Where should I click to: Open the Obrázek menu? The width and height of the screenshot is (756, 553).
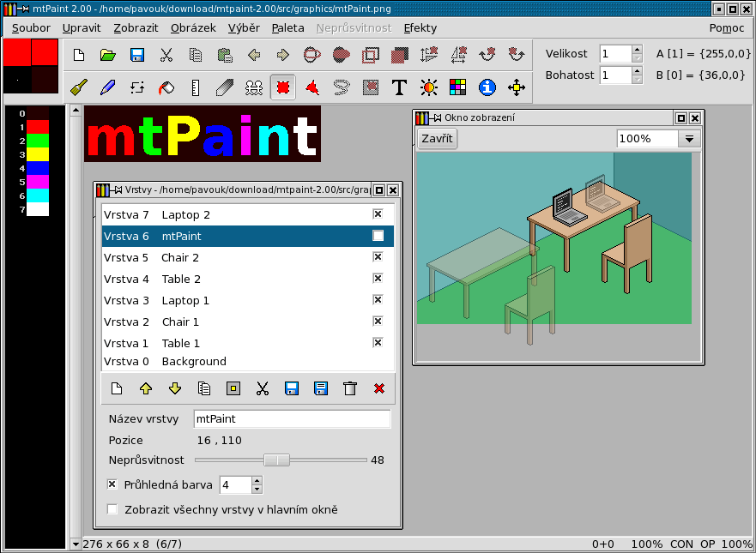click(x=193, y=28)
